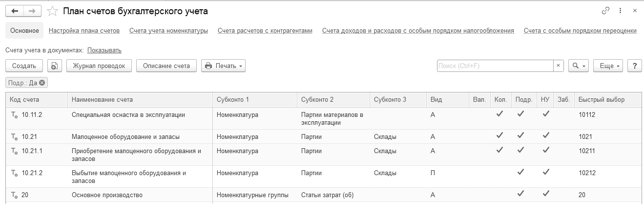
Task: Add page to favorites with star icon
Action: click(52, 11)
